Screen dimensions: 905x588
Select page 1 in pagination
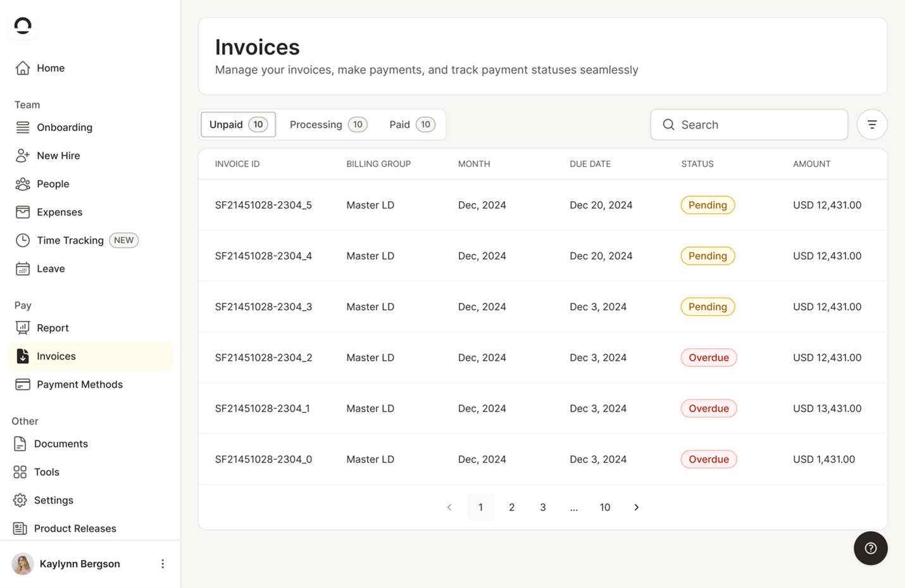(480, 508)
